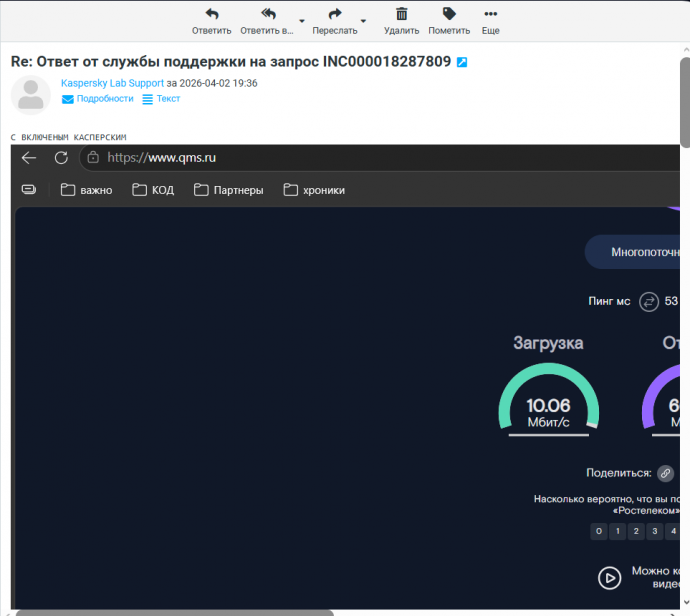Expand the Переслать dropdown arrow
Screen dimensions: 690x616
pyautogui.click(x=363, y=20)
